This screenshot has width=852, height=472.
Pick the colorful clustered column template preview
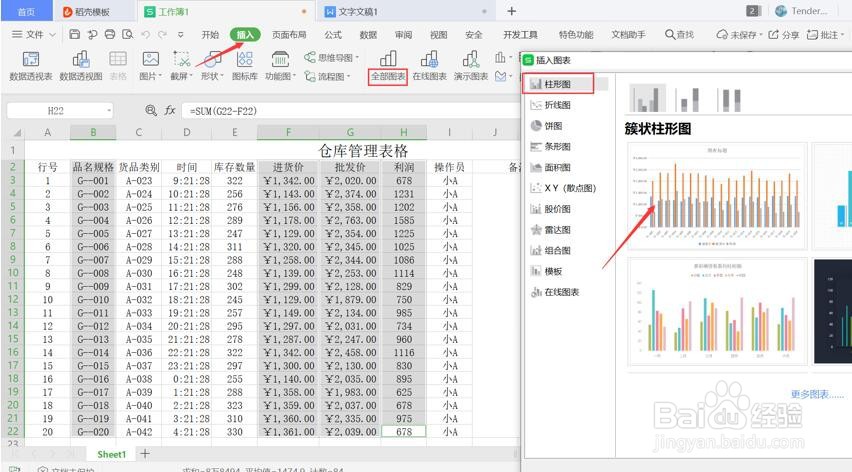pos(717,311)
